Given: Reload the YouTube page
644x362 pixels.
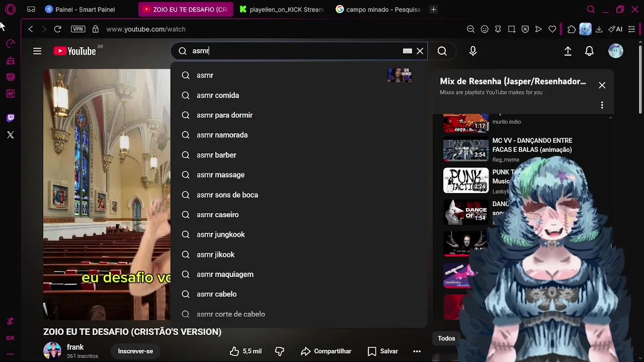Looking at the screenshot, I should point(57,29).
